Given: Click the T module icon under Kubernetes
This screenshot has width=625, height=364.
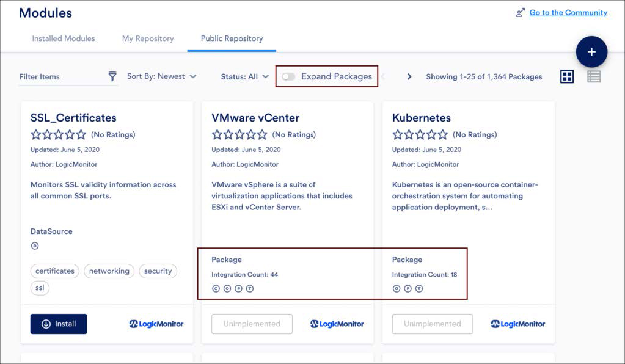Looking at the screenshot, I should pyautogui.click(x=419, y=289).
